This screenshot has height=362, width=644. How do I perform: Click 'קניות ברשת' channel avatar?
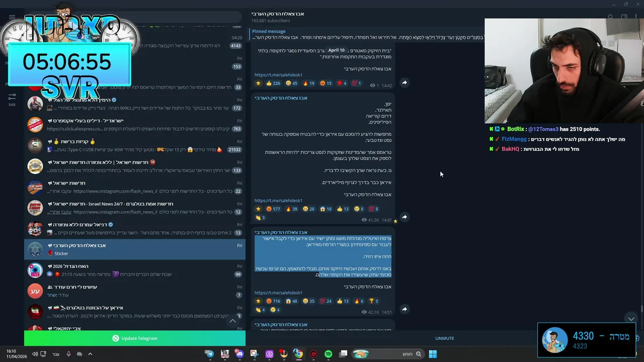click(x=35, y=145)
